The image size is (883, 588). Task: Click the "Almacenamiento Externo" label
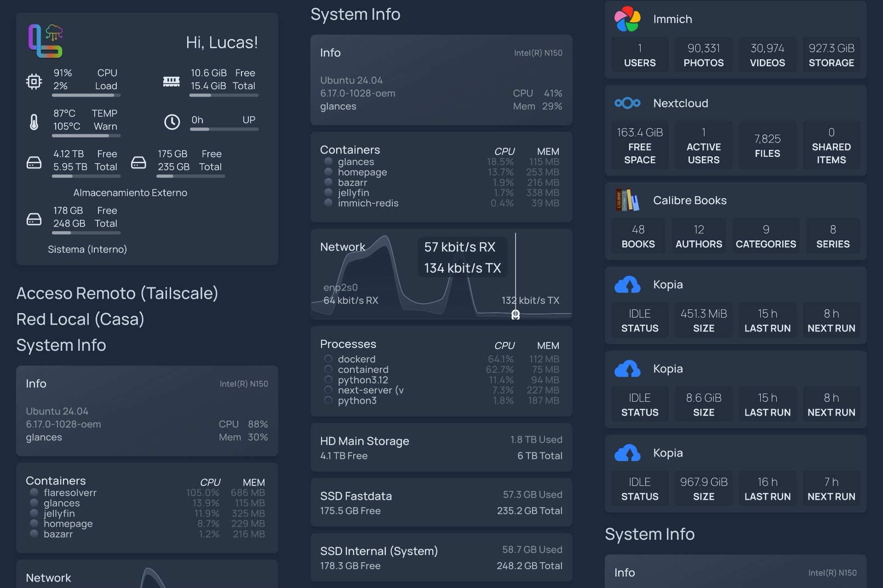(x=130, y=193)
